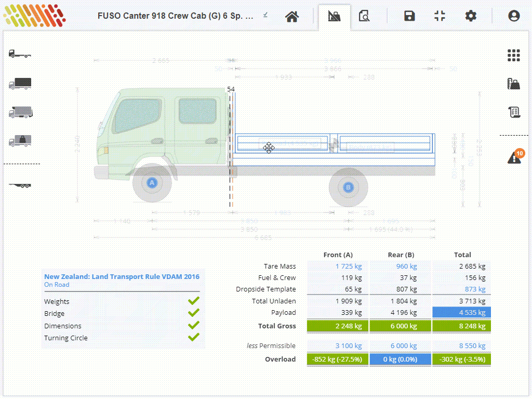Image resolution: width=532 pixels, height=399 pixels.
Task: Select the Rear Overload value cell
Action: (x=400, y=358)
